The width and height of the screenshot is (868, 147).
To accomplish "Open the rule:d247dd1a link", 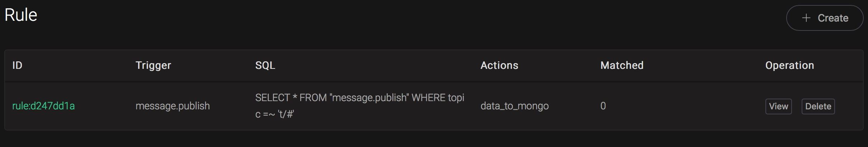I will click(x=43, y=106).
